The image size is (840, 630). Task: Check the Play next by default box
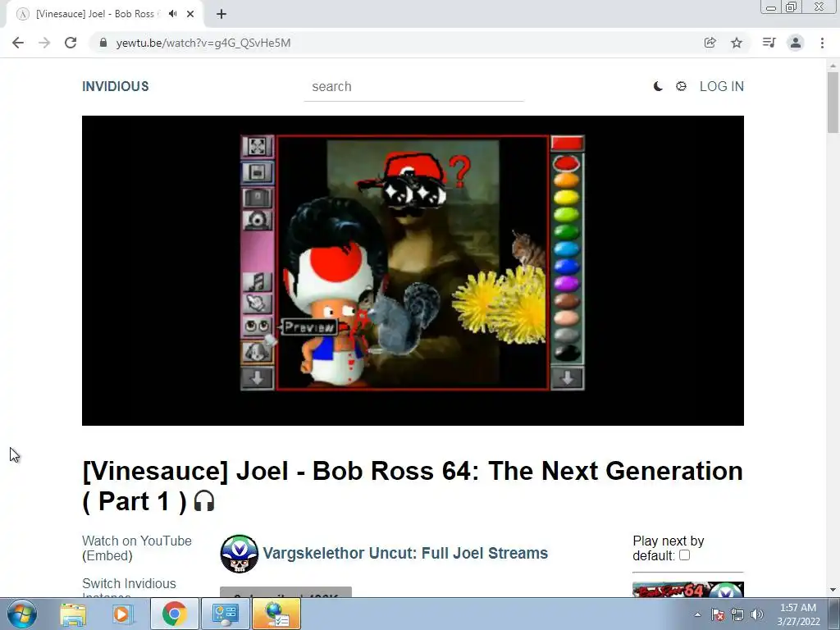[684, 555]
